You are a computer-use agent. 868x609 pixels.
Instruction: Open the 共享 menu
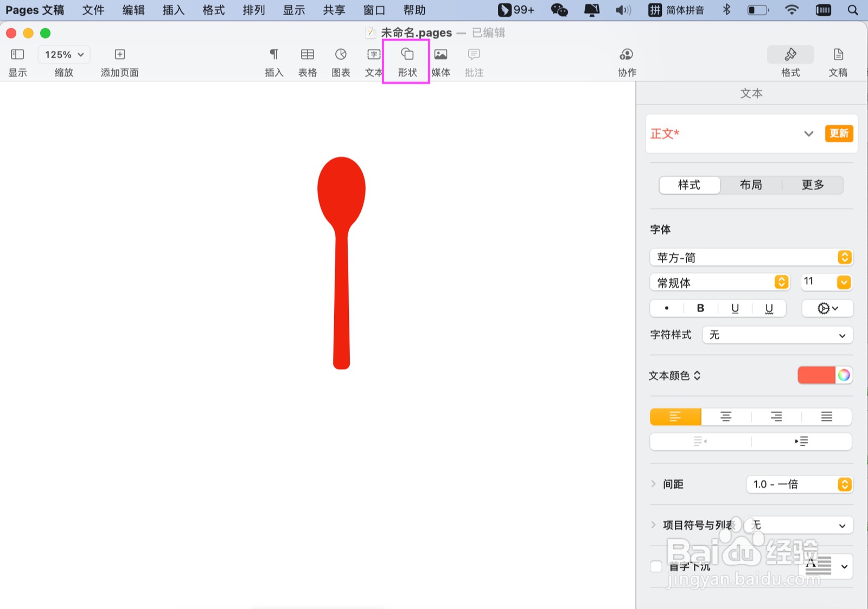[x=334, y=10]
